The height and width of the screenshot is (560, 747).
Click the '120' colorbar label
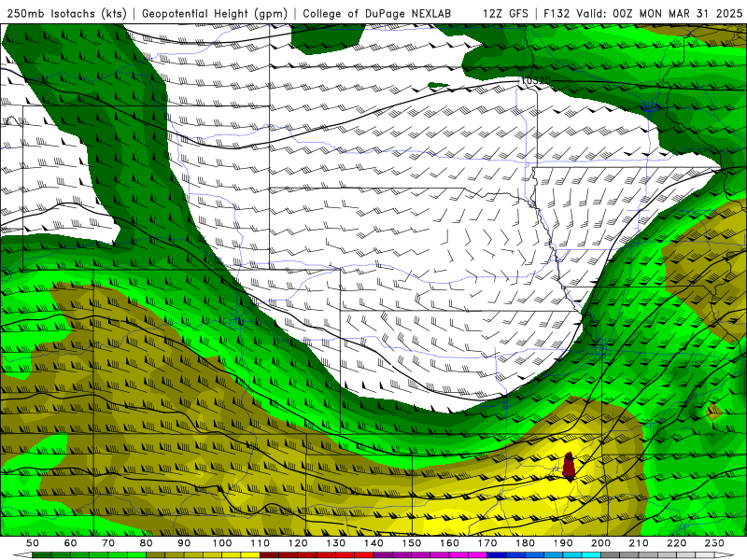point(298,543)
